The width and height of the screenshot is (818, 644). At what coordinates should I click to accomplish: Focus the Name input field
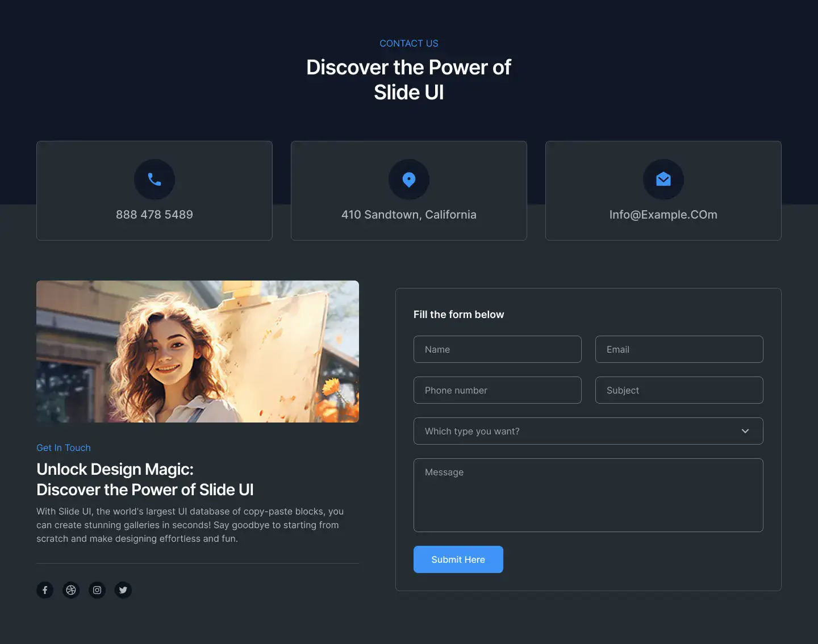(x=498, y=349)
